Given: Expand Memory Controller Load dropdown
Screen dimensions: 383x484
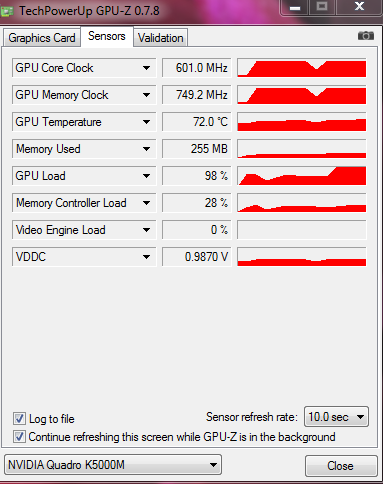Looking at the screenshot, I should tap(146, 203).
